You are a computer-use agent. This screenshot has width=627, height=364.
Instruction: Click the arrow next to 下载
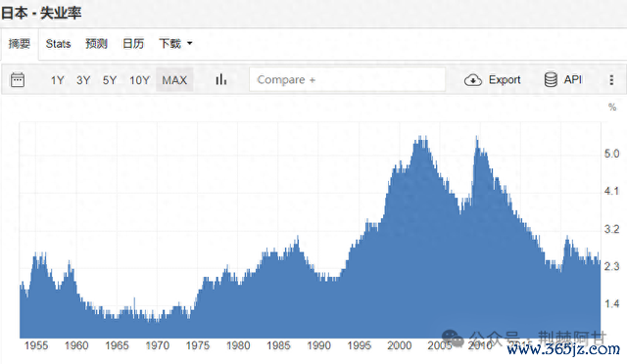(189, 43)
